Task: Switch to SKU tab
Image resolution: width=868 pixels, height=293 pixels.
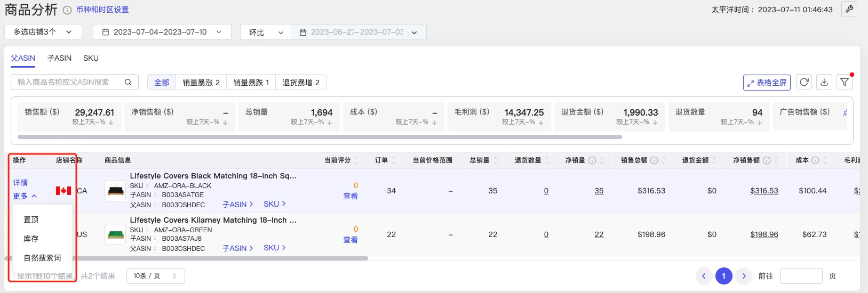Action: click(91, 58)
